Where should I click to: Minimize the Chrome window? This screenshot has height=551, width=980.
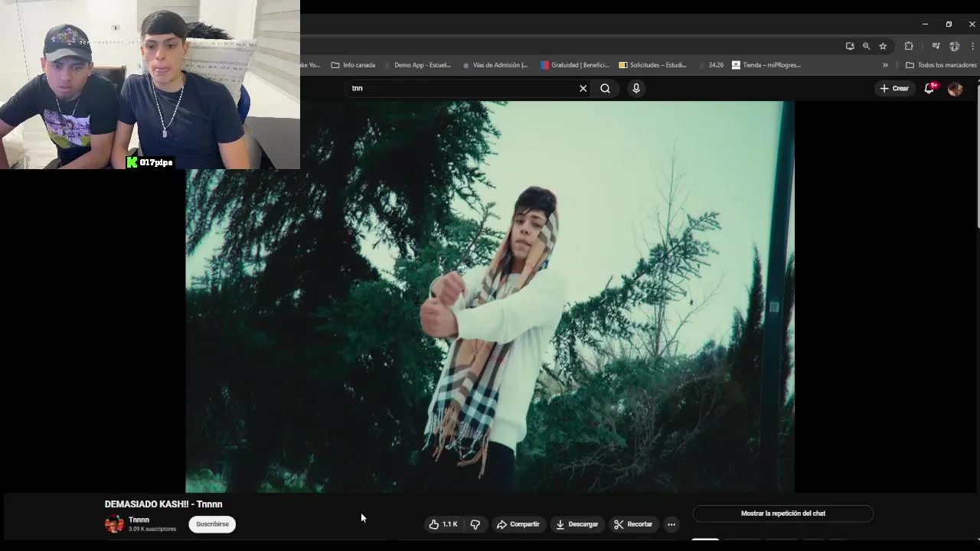coord(925,24)
